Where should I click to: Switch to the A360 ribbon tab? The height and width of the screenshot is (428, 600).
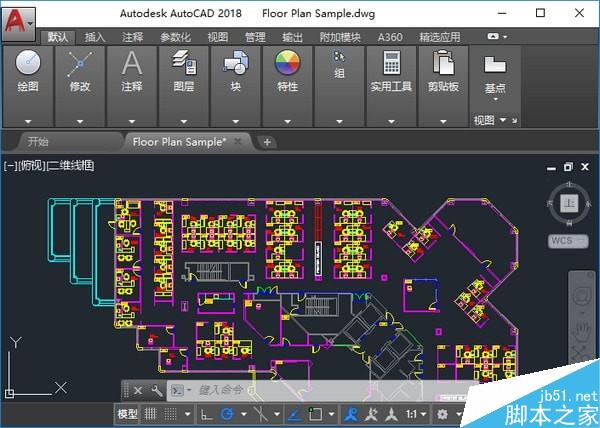point(390,37)
